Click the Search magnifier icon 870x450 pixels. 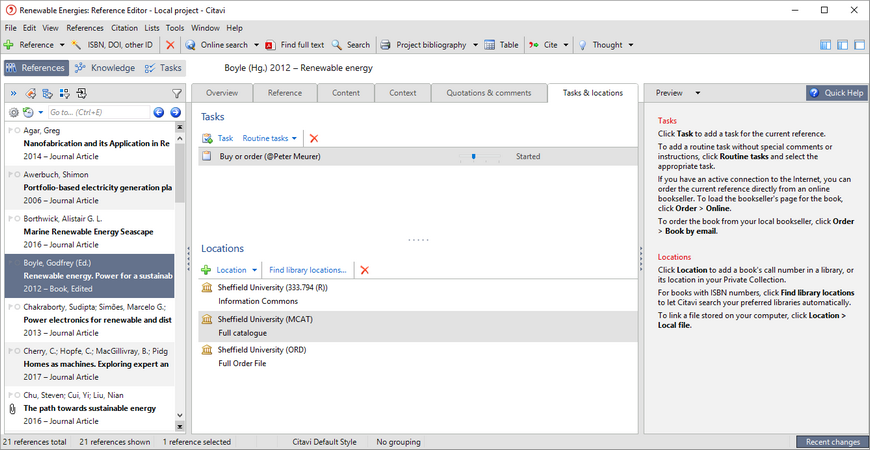pyautogui.click(x=336, y=45)
